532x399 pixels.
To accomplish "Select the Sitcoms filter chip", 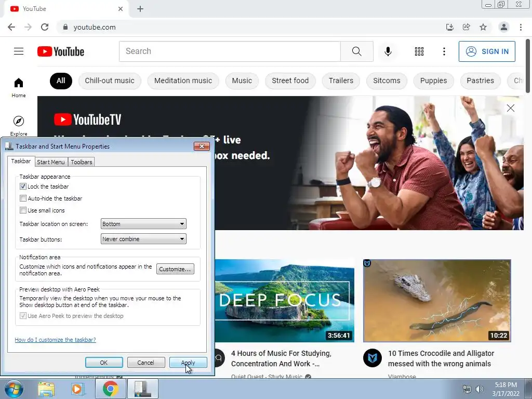I will (x=387, y=81).
